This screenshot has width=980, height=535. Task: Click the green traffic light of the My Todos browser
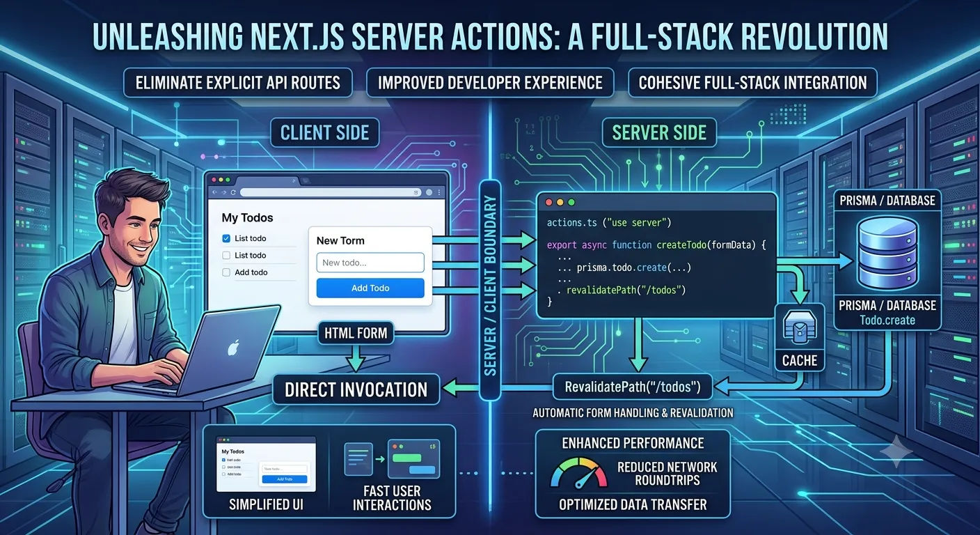[228, 180]
